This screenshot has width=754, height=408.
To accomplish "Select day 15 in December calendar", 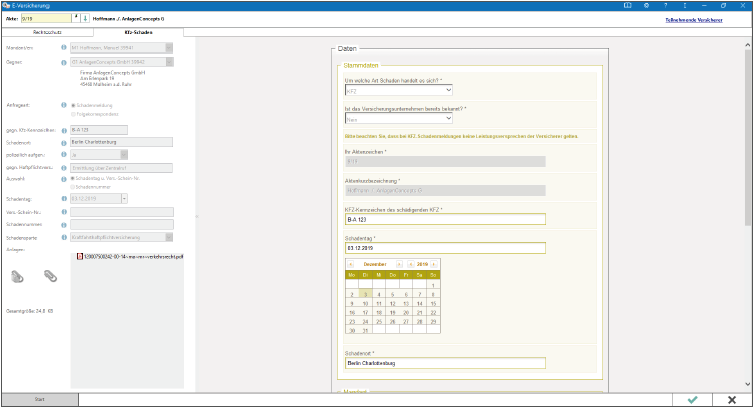I will pyautogui.click(x=433, y=304).
